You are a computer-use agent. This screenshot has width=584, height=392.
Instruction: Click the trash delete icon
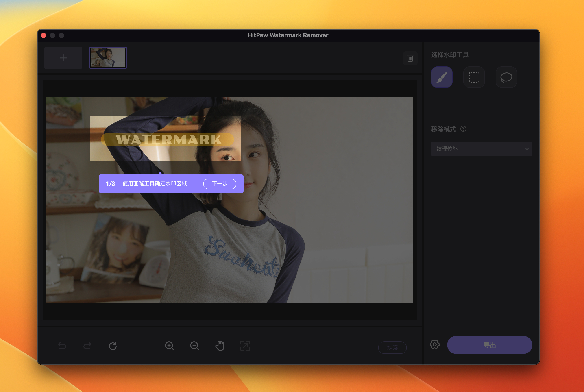[410, 58]
